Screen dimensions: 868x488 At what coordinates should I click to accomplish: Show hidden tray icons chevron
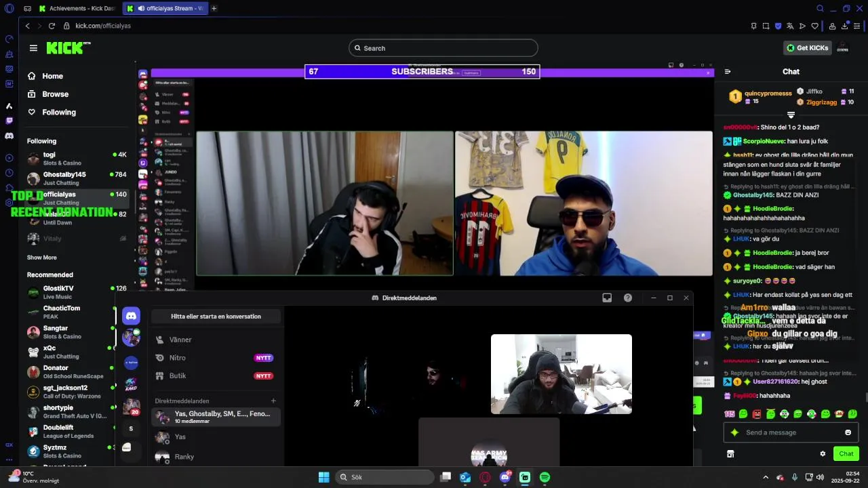click(766, 477)
